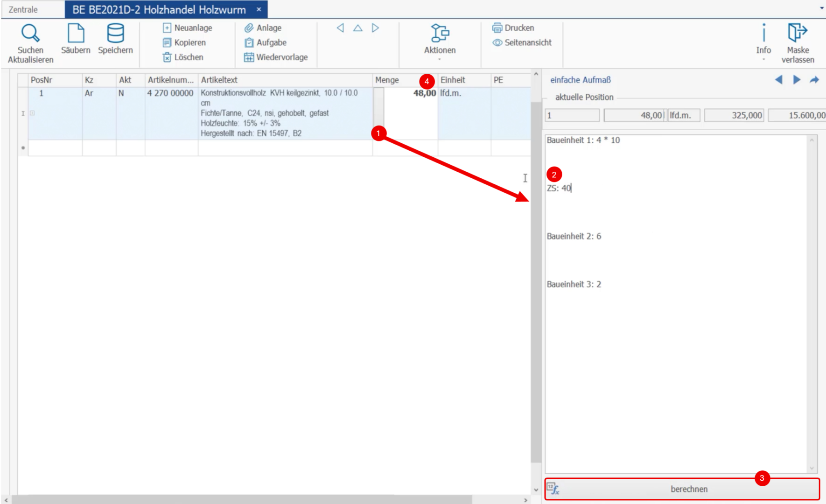This screenshot has height=504, width=826.
Task: Click the einfache Aufmaß panel title
Action: point(580,80)
